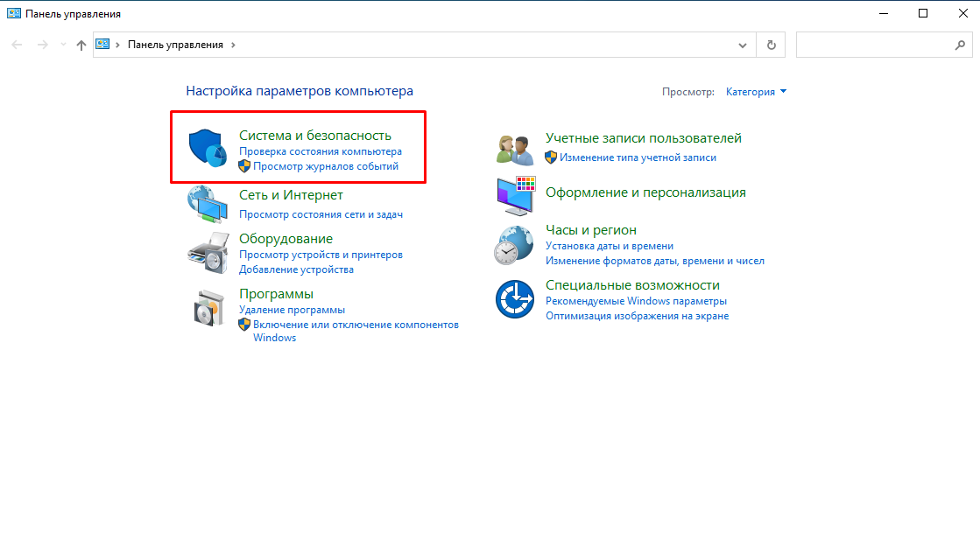Viewport: 980px width, 553px height.
Task: Click the Programs disc box icon
Action: [x=208, y=308]
